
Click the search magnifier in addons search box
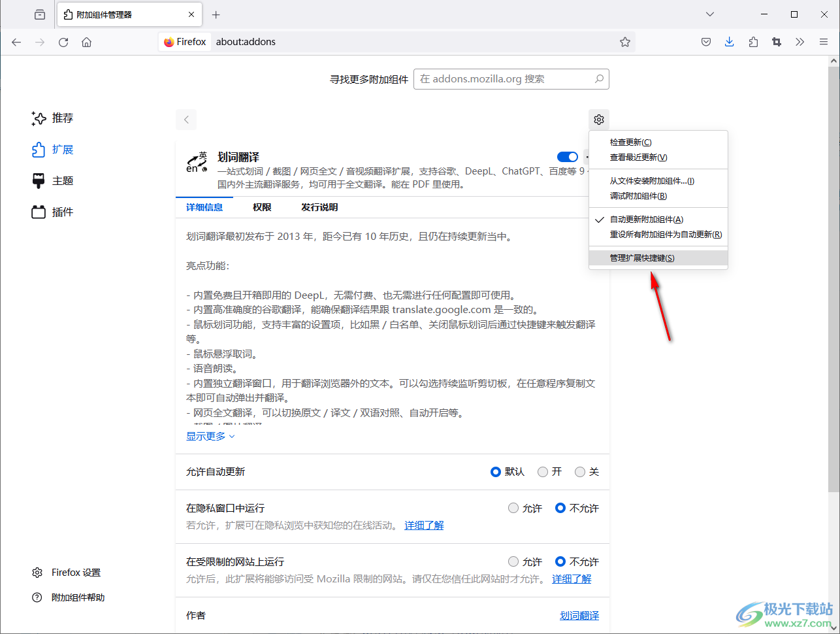[599, 79]
